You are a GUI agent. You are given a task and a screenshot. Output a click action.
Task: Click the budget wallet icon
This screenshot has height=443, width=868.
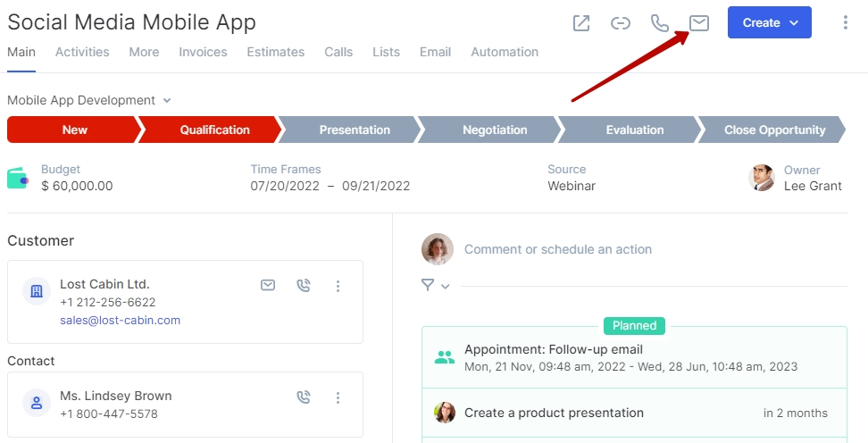click(18, 179)
